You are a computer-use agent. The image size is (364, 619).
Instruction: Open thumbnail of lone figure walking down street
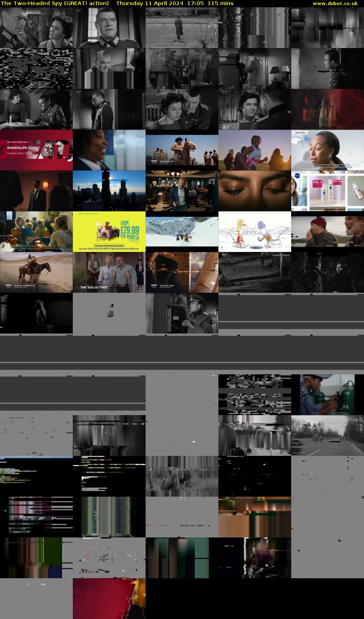pyautogui.click(x=182, y=28)
